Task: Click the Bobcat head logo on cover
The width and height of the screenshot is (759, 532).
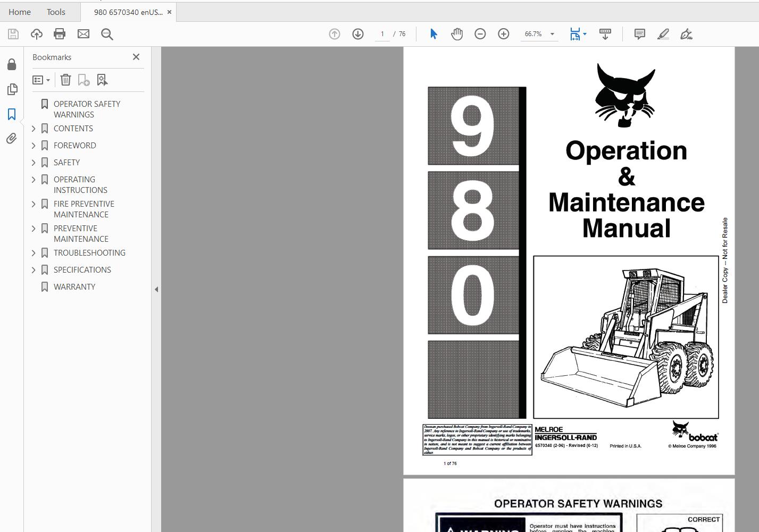Action: click(625, 96)
